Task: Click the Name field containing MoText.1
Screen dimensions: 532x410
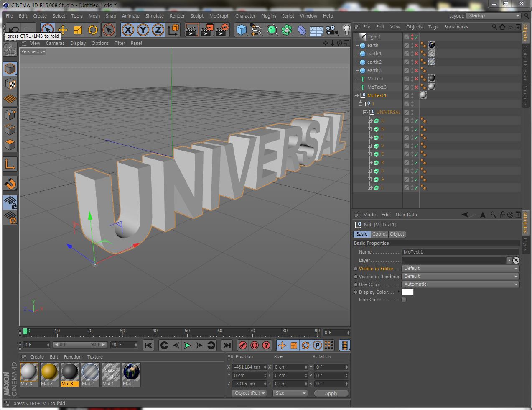Action: click(x=460, y=252)
